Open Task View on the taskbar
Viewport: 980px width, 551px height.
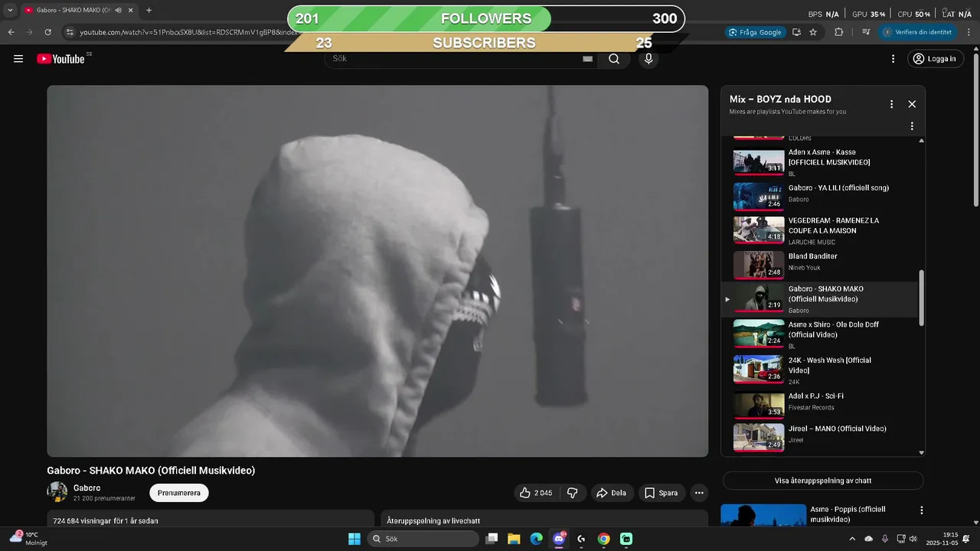492,539
